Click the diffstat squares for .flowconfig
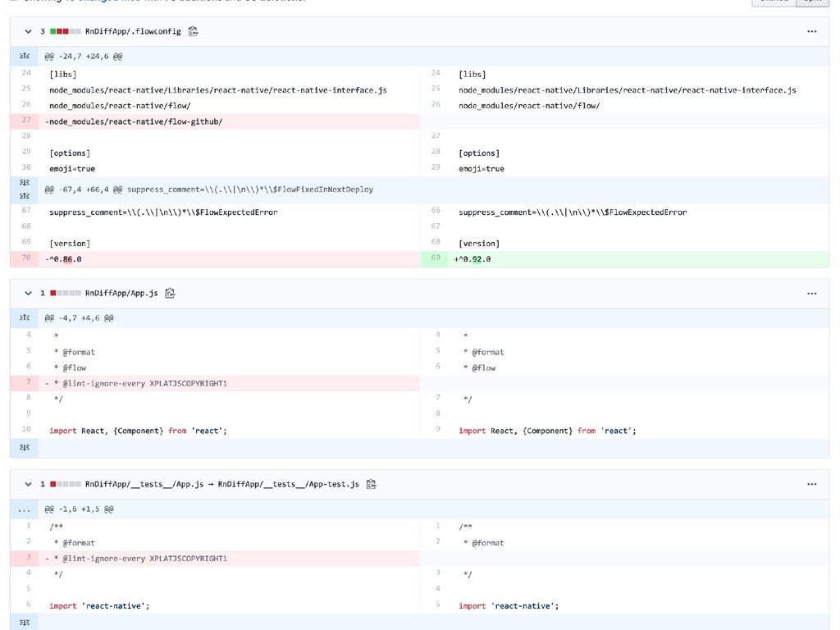Image resolution: width=840 pixels, height=630 pixels. click(66, 32)
